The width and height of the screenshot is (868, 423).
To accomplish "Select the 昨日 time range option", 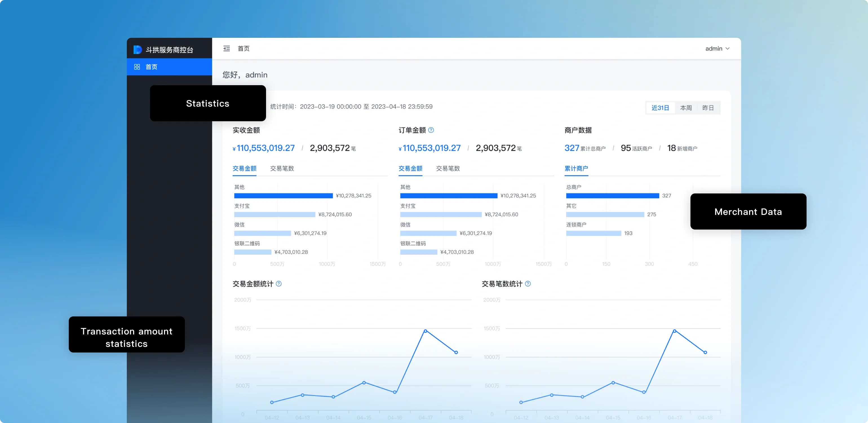I will coord(708,108).
